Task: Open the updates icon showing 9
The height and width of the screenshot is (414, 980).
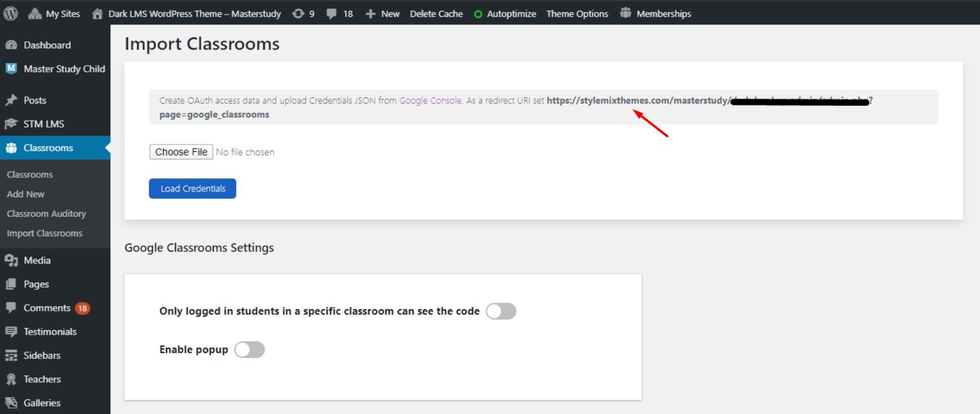Action: pyautogui.click(x=298, y=14)
